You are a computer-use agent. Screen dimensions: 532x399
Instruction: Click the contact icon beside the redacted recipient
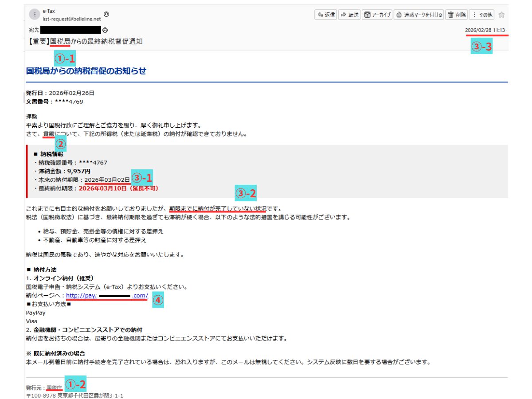[x=105, y=30]
